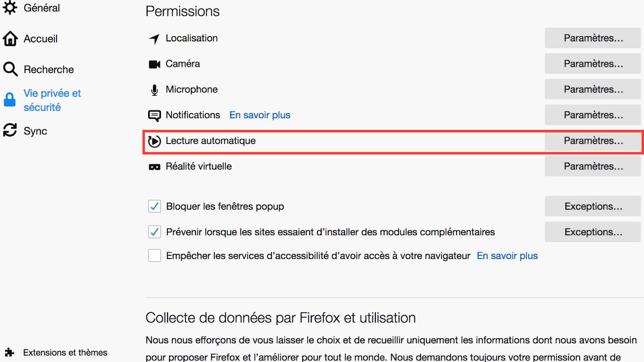Click the gear icon next to Général
Image resolution: width=644 pixels, height=362 pixels.
click(10, 7)
